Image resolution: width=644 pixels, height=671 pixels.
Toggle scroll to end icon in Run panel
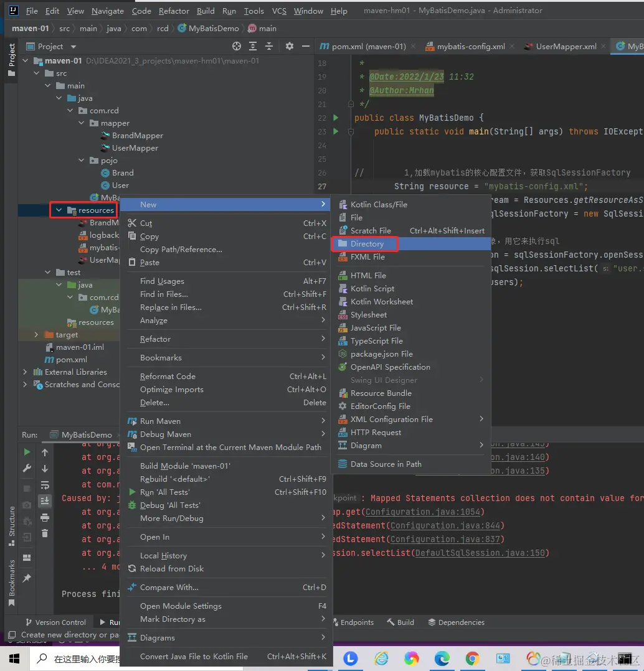[45, 501]
